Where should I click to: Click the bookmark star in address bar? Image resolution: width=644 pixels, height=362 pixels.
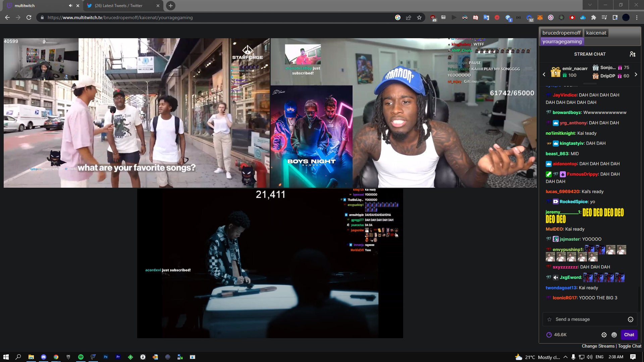point(419,17)
